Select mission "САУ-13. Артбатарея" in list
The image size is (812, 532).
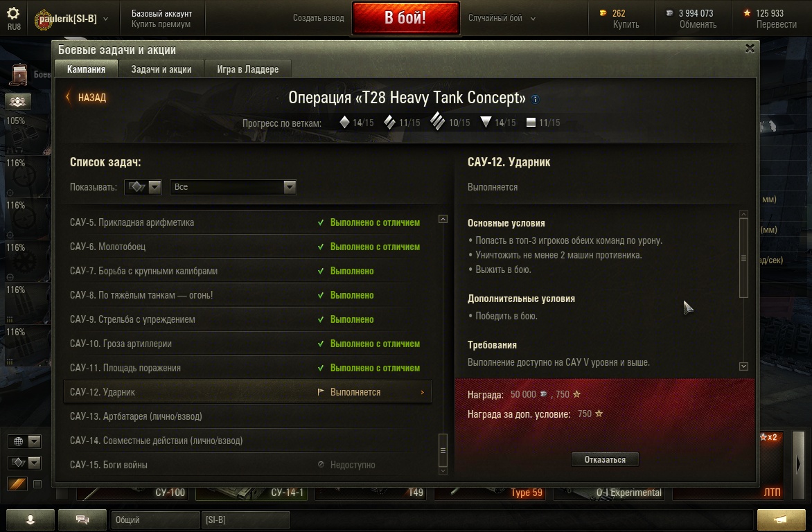[247, 416]
